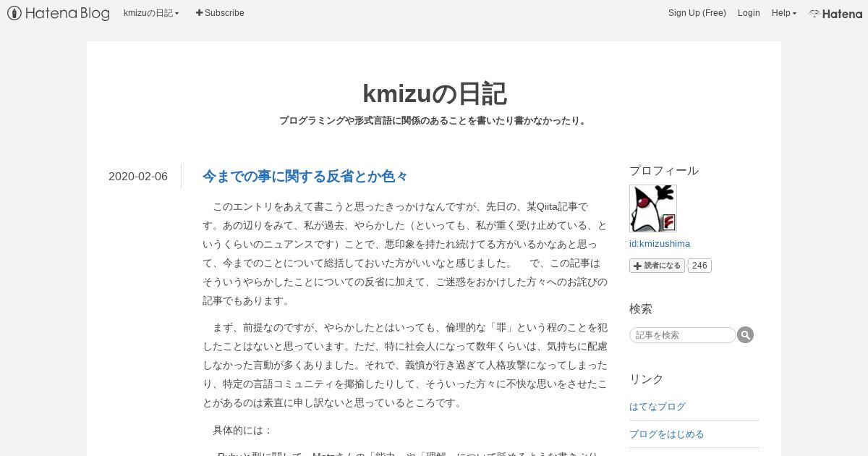
Task: Click the Subscribe button with plus sign
Action: (220, 13)
